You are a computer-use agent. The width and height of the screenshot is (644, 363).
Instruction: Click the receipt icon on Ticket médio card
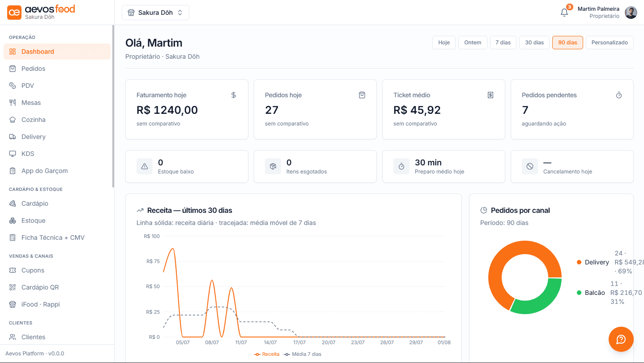click(x=490, y=95)
